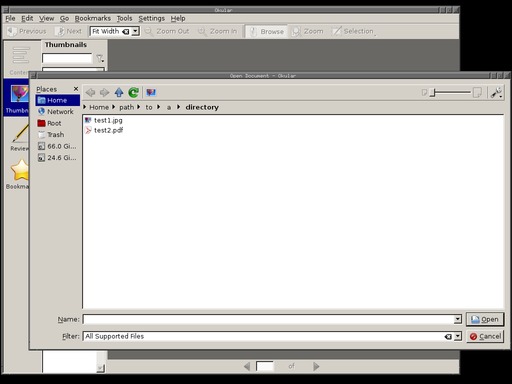Open the Bookmarks menu in Okular
Image resolution: width=512 pixels, height=384 pixels.
pos(92,18)
